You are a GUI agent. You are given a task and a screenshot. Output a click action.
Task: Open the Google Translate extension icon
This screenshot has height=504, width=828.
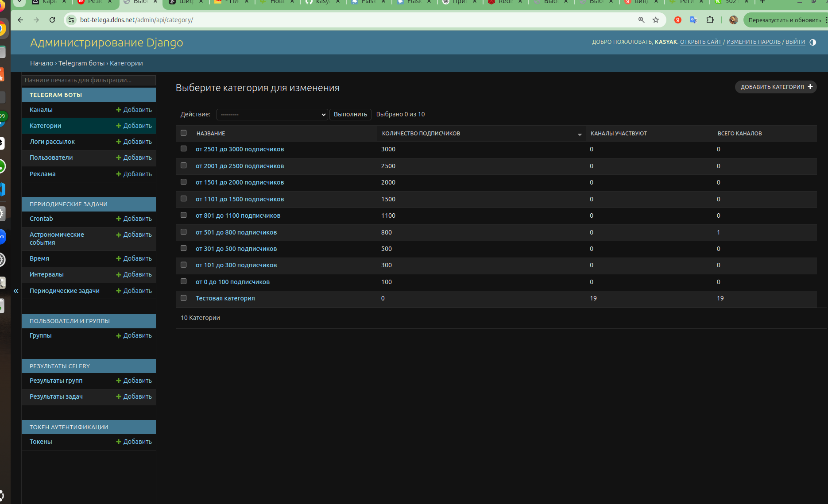click(x=694, y=20)
